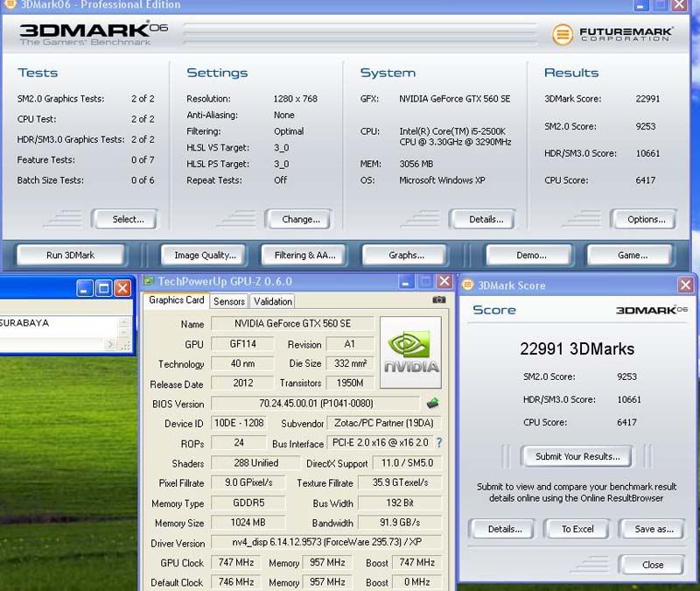Click the Options... button under Results
700x591 pixels.
(644, 220)
